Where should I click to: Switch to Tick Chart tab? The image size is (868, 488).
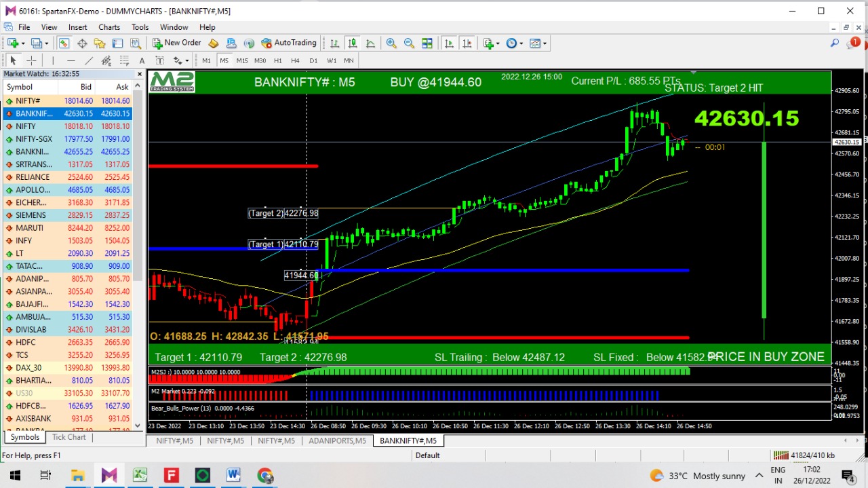pos(69,438)
